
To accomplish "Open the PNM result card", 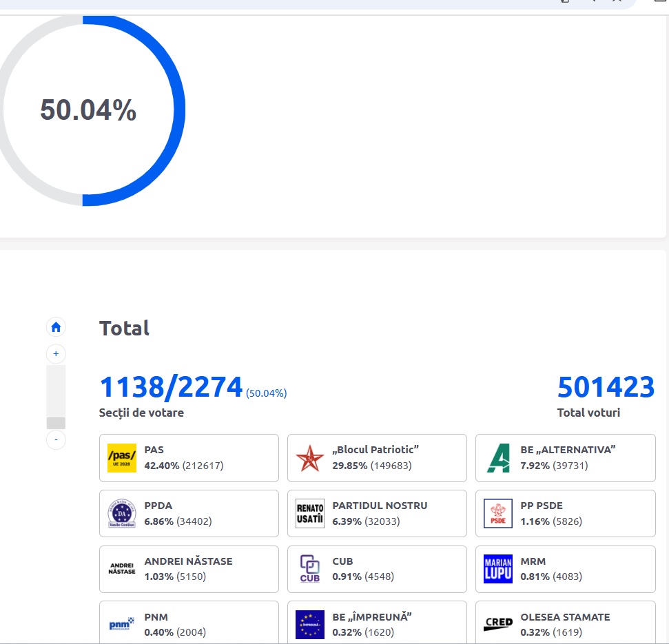I will click(189, 623).
